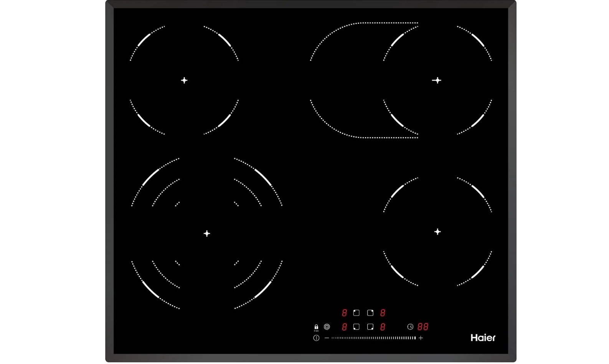This screenshot has width=609, height=364.
Task: Tap the bottom-left red power level digit
Action: point(344,327)
